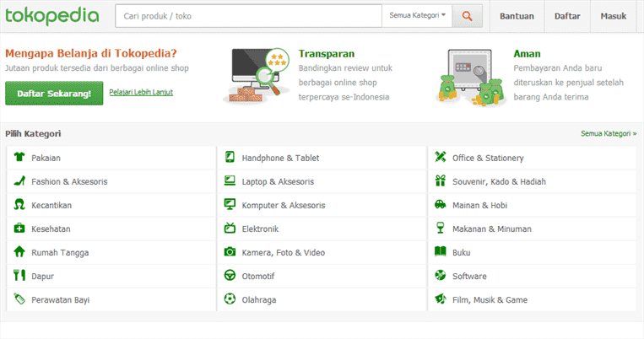The width and height of the screenshot is (644, 339).
Task: Open the Komputer & Aksesoris category text
Action: coord(284,205)
